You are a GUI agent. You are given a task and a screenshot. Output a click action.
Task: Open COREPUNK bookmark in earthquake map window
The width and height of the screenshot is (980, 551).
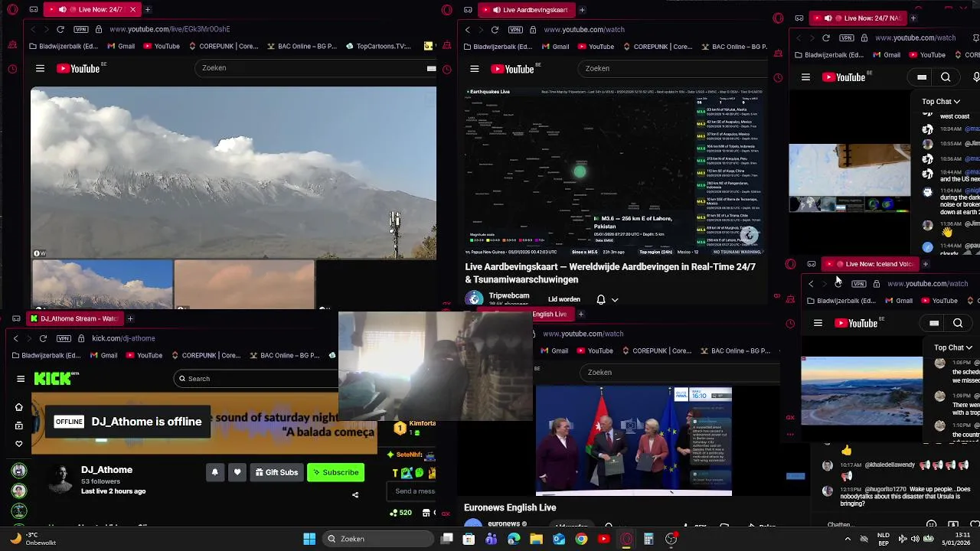click(657, 47)
